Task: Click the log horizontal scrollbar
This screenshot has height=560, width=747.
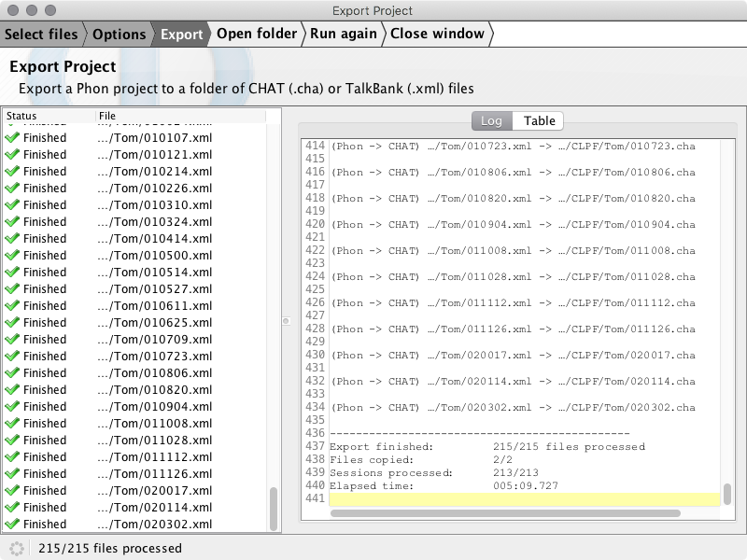Action: (x=505, y=513)
